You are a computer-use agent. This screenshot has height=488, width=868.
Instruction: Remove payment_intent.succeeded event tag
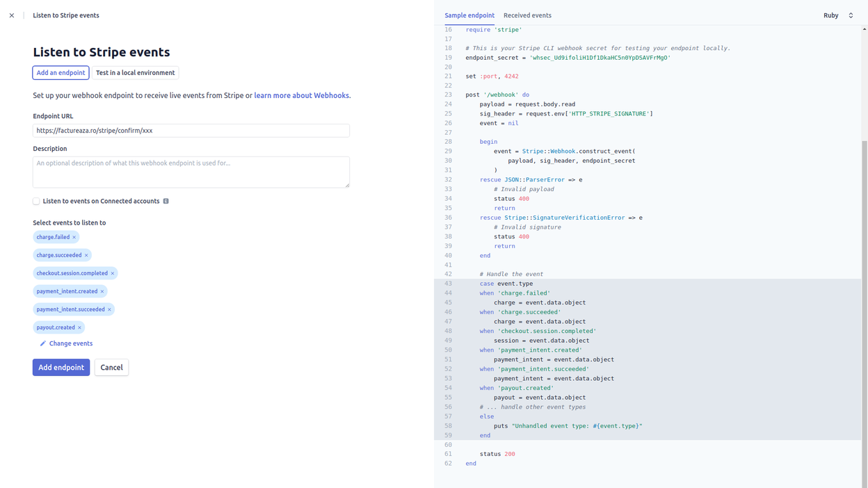coord(109,309)
